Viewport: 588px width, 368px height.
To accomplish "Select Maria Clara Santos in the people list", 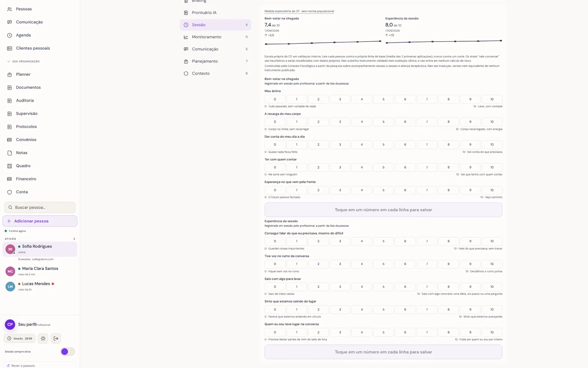I will pos(40,271).
